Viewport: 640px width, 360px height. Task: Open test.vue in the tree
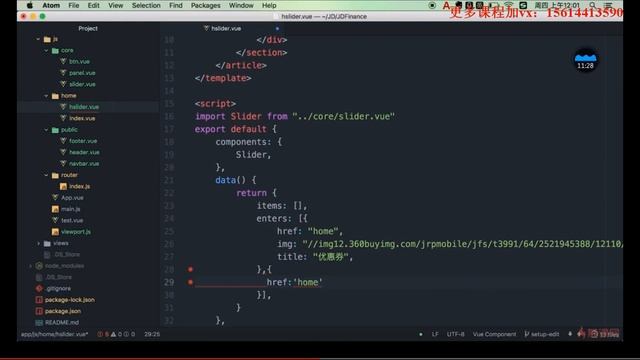pos(72,220)
